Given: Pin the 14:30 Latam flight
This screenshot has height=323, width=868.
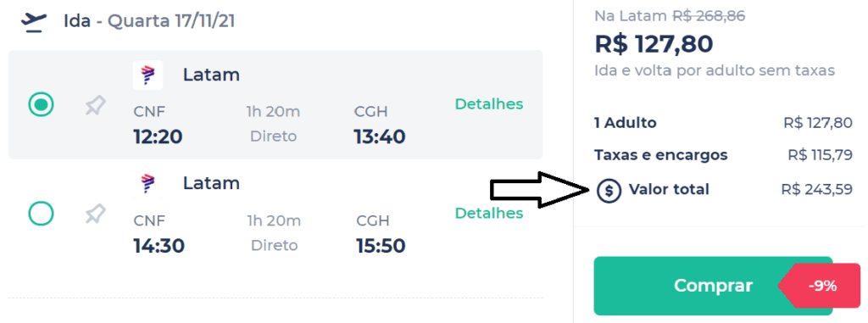Looking at the screenshot, I should point(96,214).
